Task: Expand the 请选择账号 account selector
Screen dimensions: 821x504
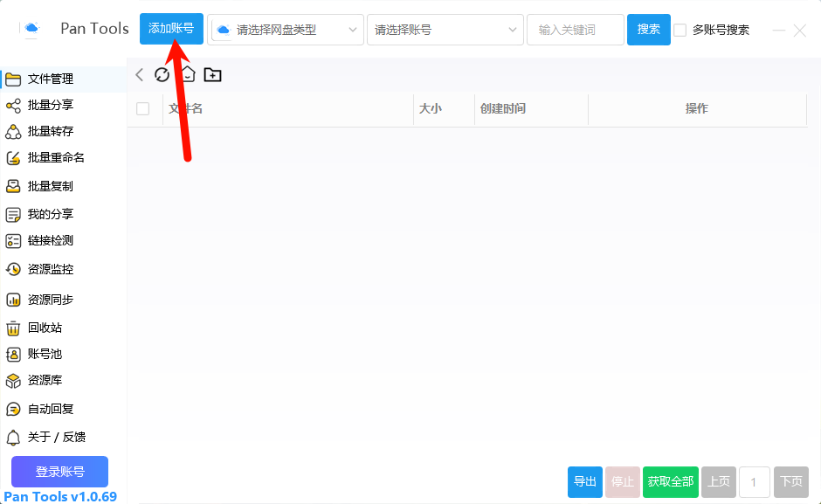Action: point(445,29)
